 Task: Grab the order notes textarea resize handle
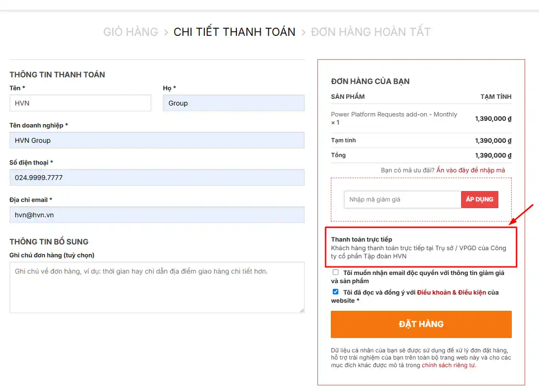click(x=302, y=310)
